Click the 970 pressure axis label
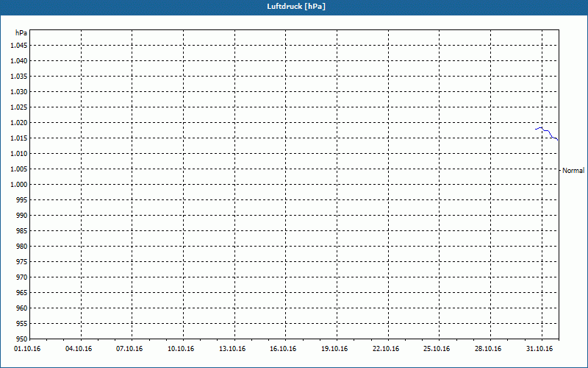 [x=22, y=277]
